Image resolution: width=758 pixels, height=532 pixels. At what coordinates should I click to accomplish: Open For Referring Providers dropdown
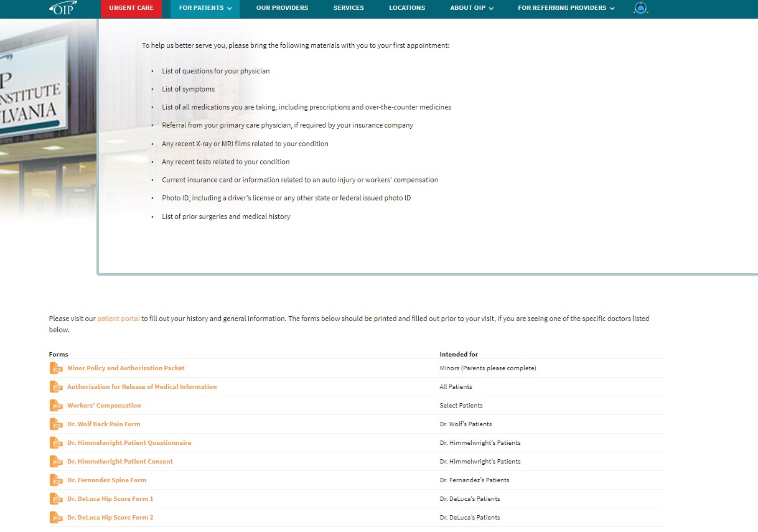click(x=566, y=8)
